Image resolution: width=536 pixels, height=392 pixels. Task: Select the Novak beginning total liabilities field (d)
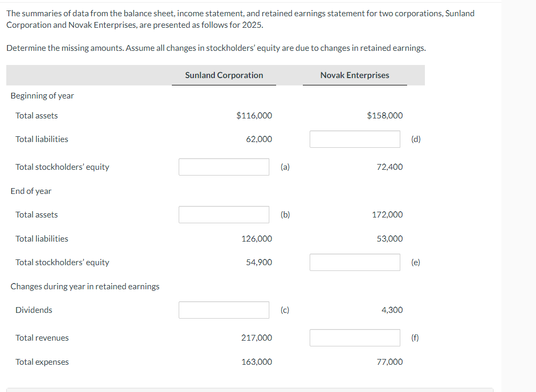point(355,139)
